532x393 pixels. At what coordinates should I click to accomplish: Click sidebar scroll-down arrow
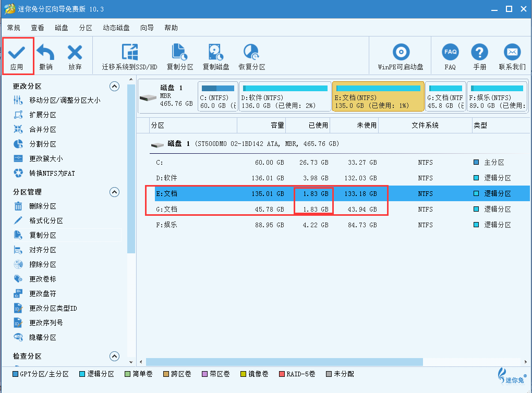pos(131,362)
